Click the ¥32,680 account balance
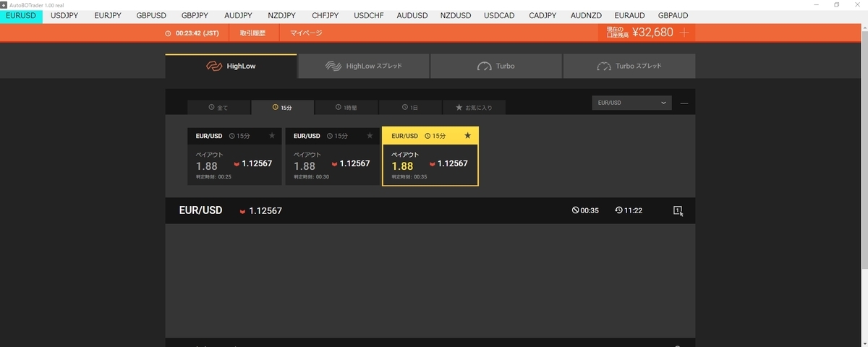The image size is (868, 347). (652, 33)
